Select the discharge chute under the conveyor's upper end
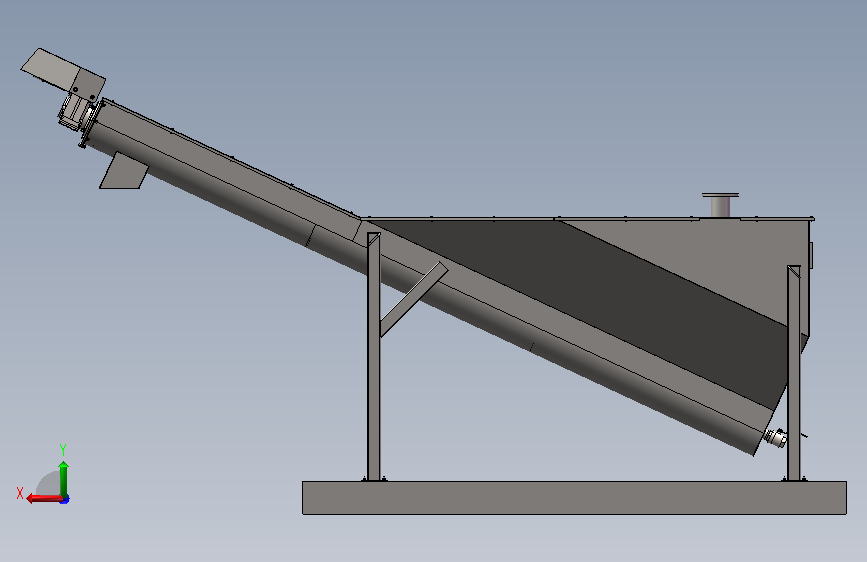 (124, 171)
